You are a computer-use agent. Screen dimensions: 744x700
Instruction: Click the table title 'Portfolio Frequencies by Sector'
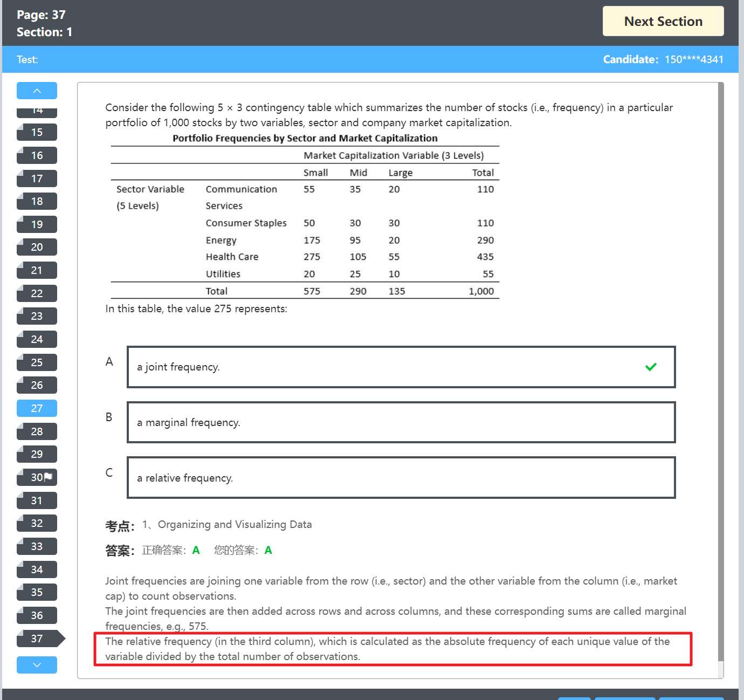tap(305, 138)
